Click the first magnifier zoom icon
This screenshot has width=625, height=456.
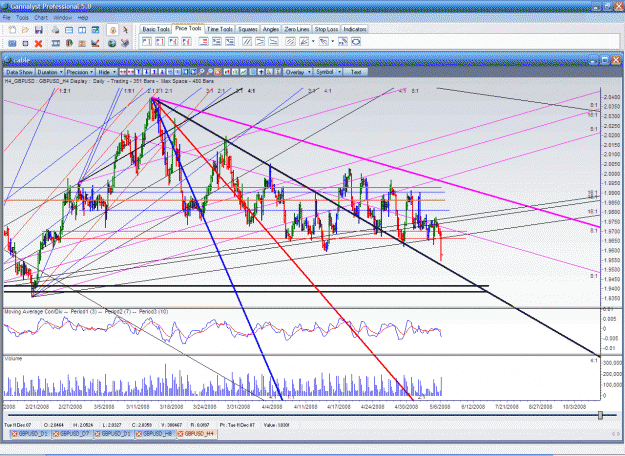tap(201, 72)
